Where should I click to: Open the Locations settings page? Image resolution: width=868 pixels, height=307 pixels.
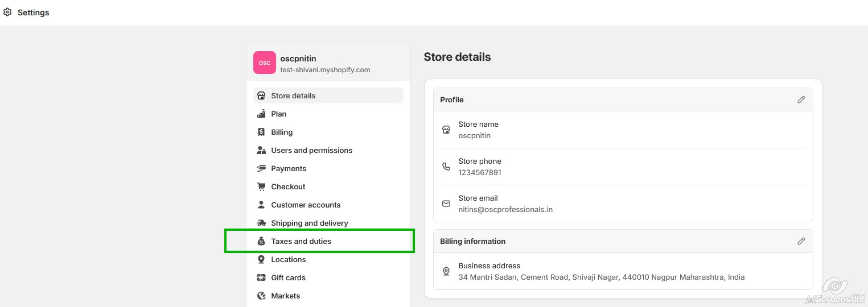point(288,259)
